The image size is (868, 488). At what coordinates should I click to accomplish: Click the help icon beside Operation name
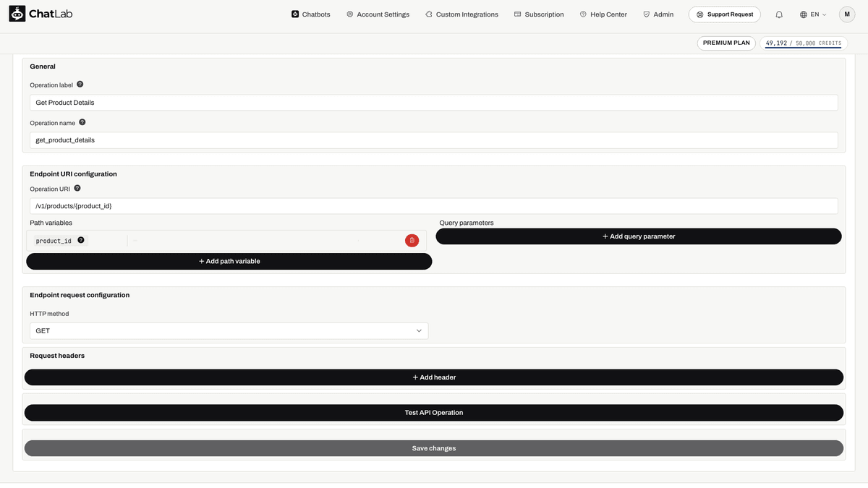82,122
